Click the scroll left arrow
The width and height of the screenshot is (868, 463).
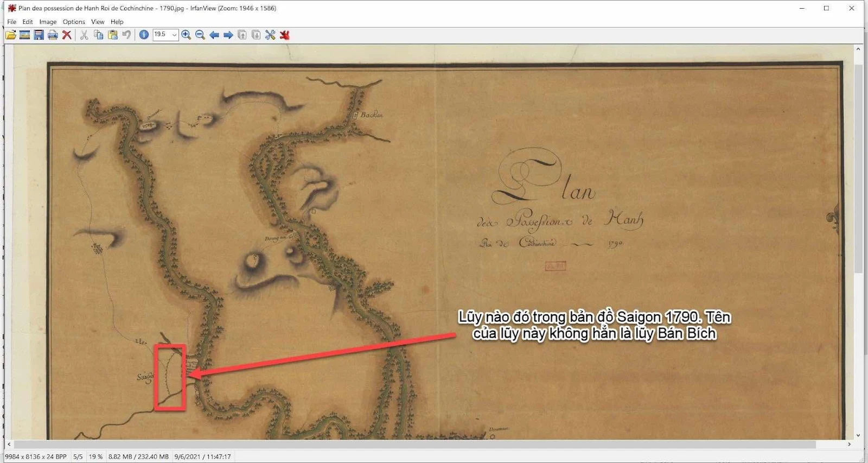[9, 444]
